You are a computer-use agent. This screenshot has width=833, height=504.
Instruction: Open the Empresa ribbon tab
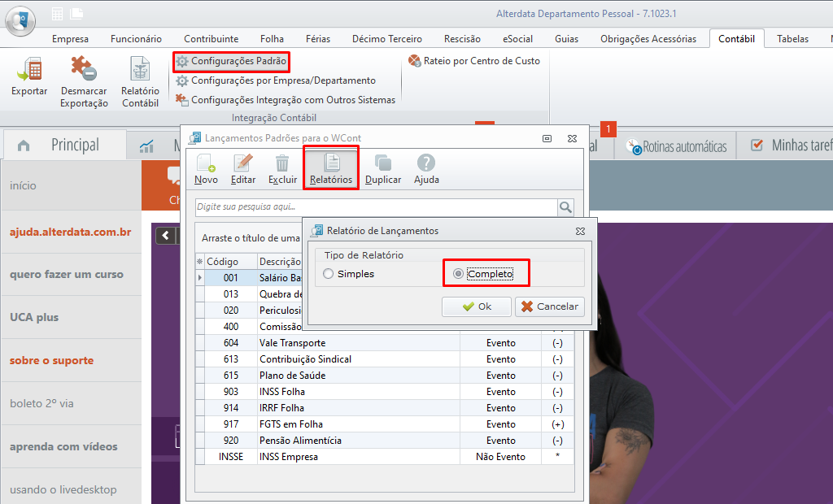70,39
